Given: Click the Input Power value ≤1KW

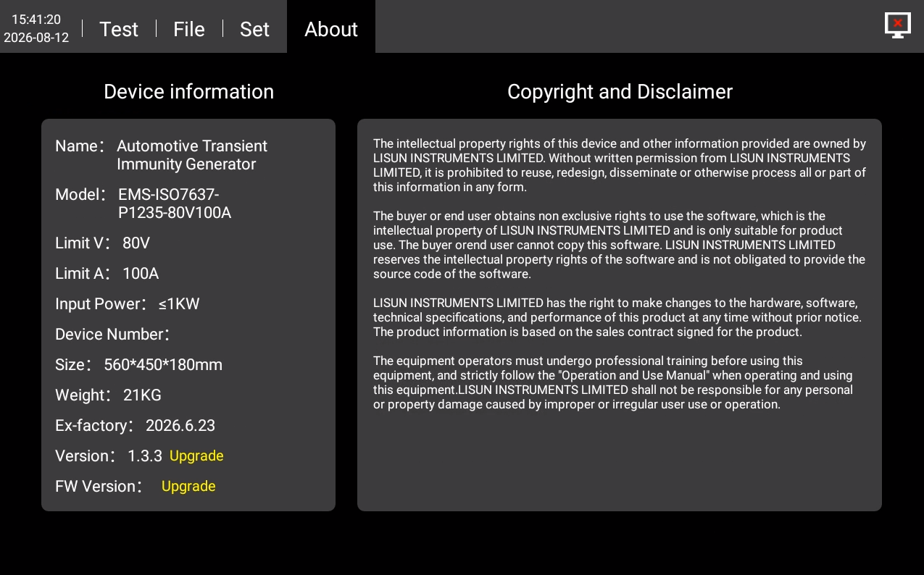Looking at the screenshot, I should (x=179, y=303).
